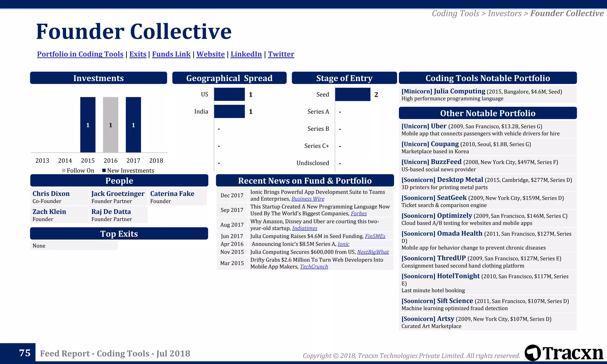Select the 2017 investments bar
The image size is (607, 364).
[x=133, y=125]
